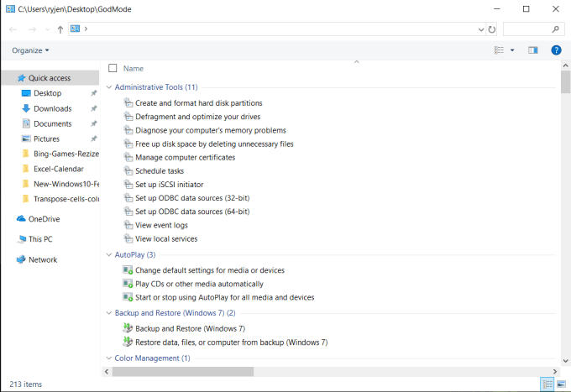Open recent locations dropdown arrow
571x392 pixels.
[x=47, y=29]
